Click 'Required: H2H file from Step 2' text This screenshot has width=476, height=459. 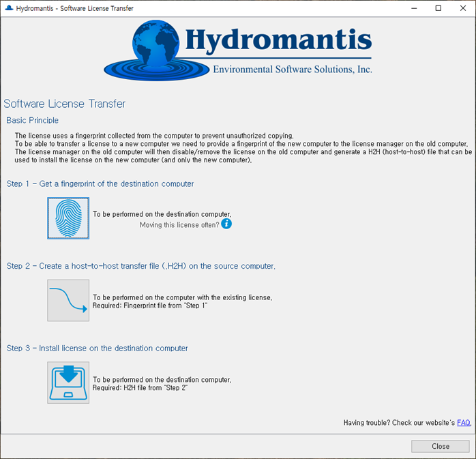coord(140,388)
